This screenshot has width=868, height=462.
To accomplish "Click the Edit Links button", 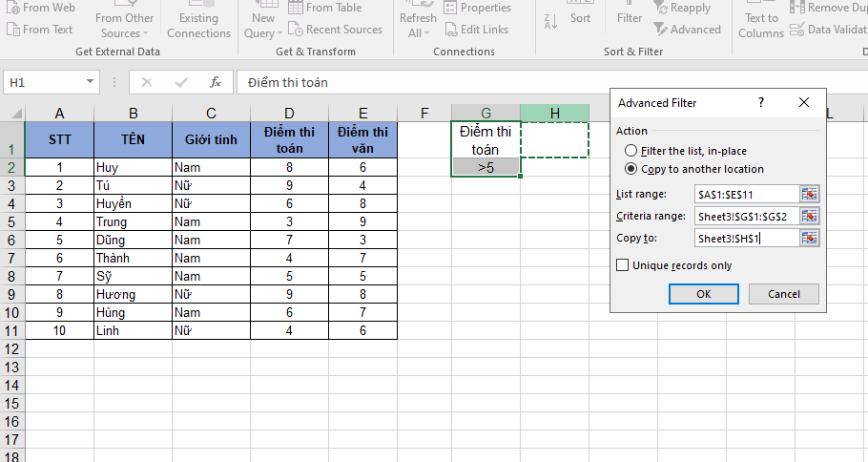I will point(477,30).
